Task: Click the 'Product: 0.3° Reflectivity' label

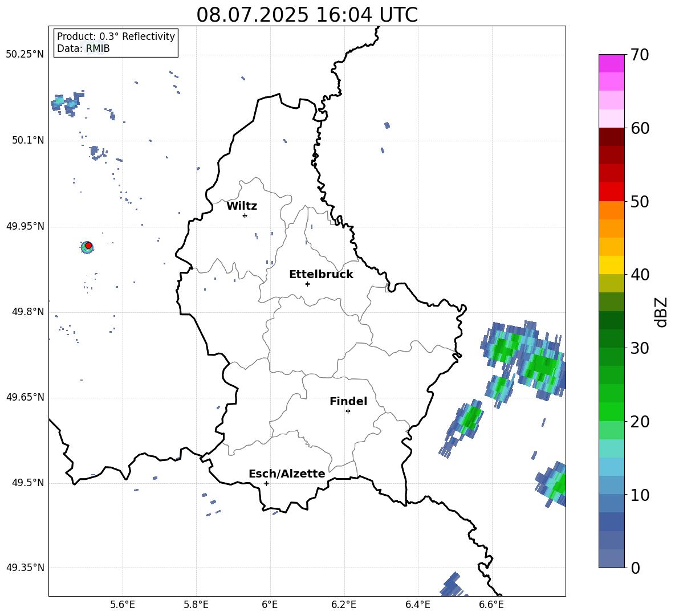Action: click(116, 36)
